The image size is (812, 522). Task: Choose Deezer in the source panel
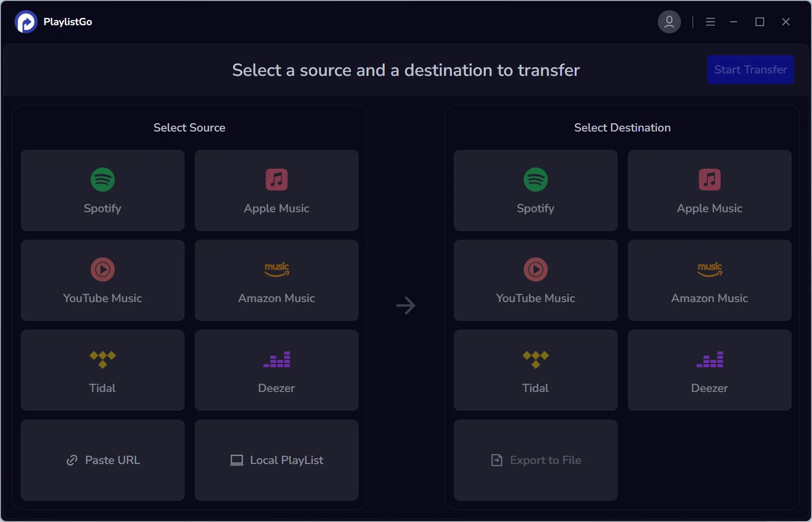276,370
